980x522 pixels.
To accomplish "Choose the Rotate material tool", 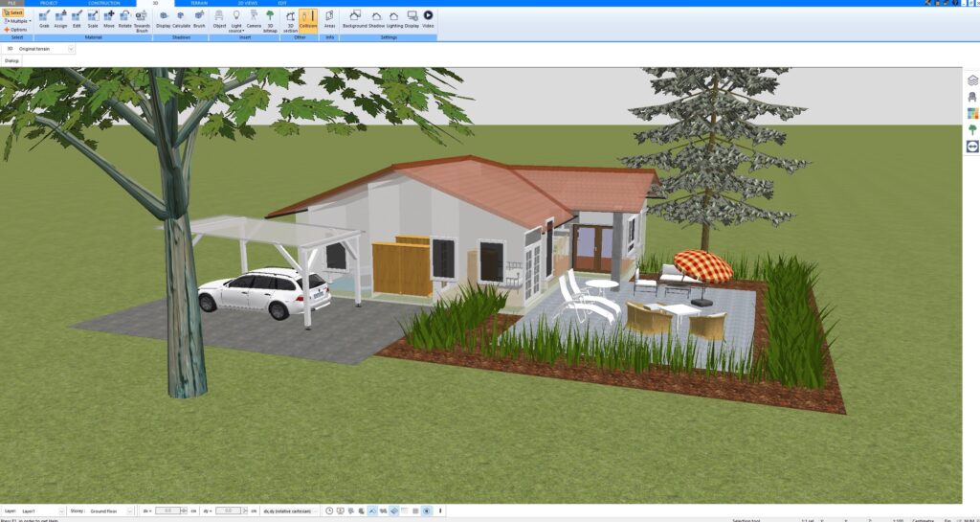I will pos(124,18).
